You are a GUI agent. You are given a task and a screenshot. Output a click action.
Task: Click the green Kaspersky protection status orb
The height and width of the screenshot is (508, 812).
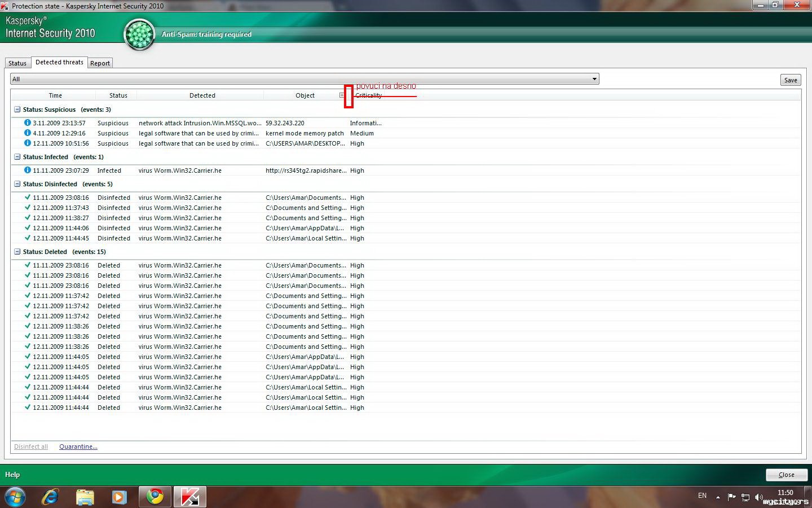point(139,34)
